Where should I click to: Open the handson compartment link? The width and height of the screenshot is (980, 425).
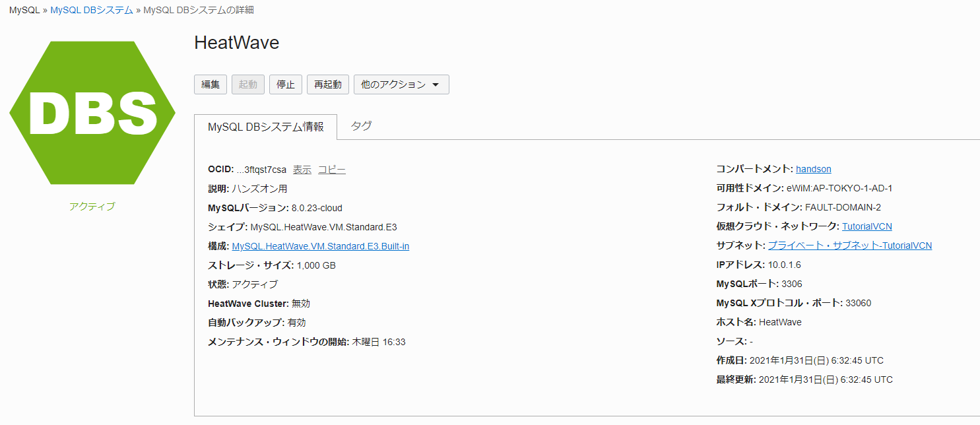click(x=813, y=168)
